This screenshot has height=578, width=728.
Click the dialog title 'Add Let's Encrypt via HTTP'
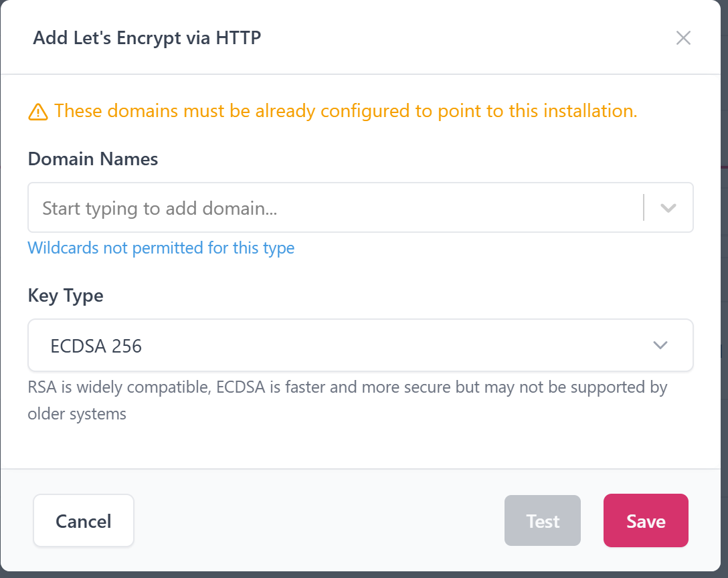click(x=147, y=38)
